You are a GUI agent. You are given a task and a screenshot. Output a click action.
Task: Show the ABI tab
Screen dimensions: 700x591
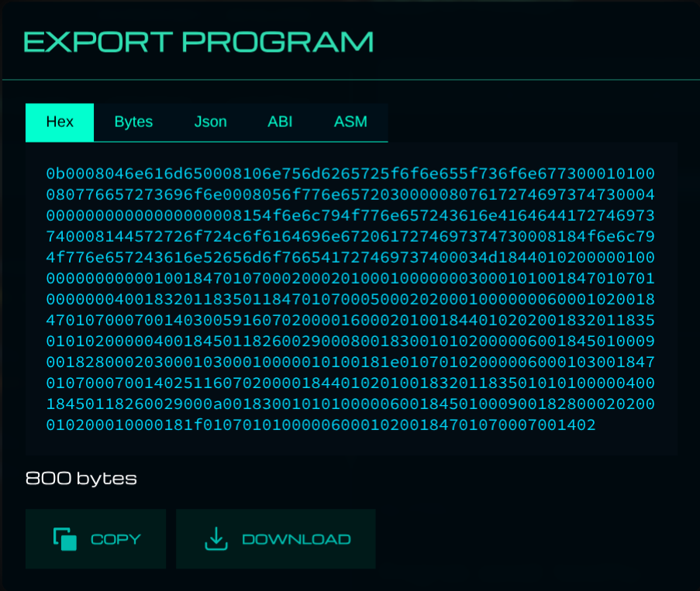(x=280, y=122)
